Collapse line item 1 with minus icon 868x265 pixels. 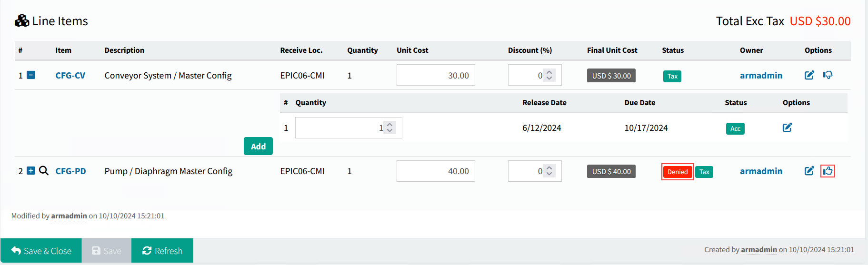point(31,75)
